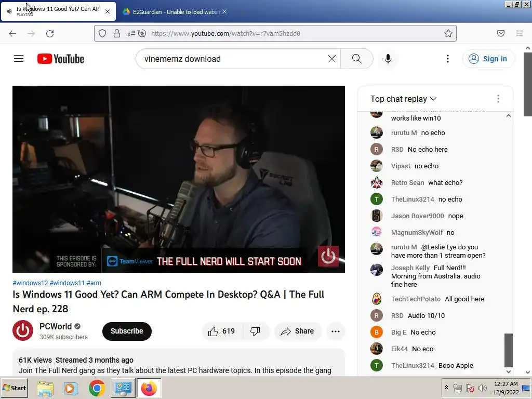Close the E2Guardian tab
Viewport: 532px width, 399px height.
tap(224, 11)
